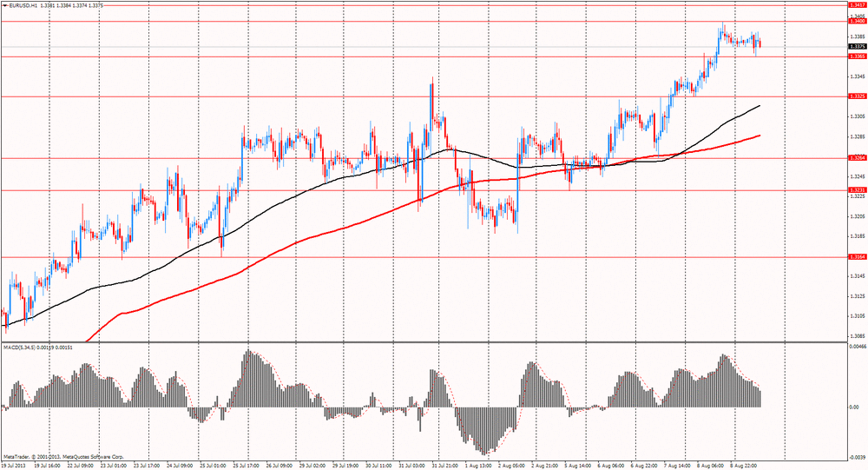Image resolution: width=868 pixels, height=470 pixels.
Task: Click the MACD(5,34,5) indicator label
Action: click(x=19, y=348)
